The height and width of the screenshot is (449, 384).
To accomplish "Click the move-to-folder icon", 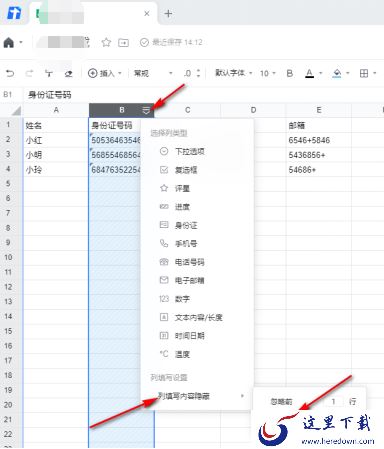I will tap(123, 43).
